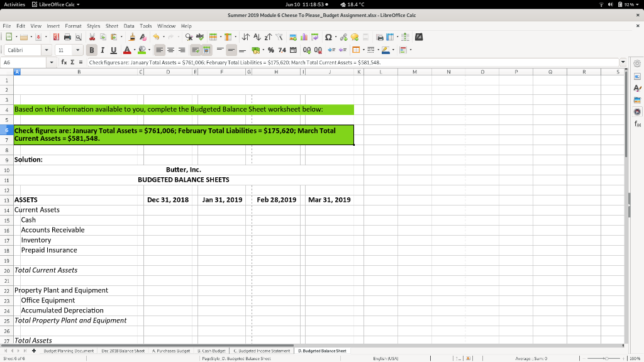
Task: Toggle bold formatting
Action: (x=92, y=50)
